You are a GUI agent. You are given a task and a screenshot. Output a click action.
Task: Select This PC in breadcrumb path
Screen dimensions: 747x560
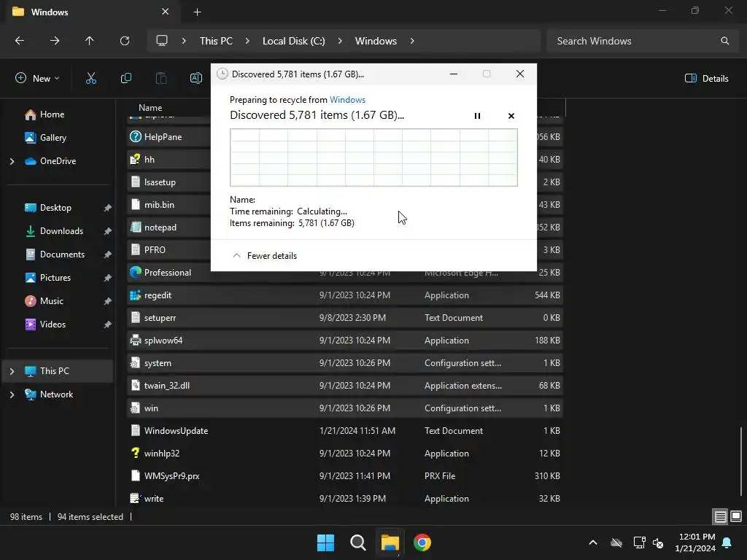tap(216, 41)
